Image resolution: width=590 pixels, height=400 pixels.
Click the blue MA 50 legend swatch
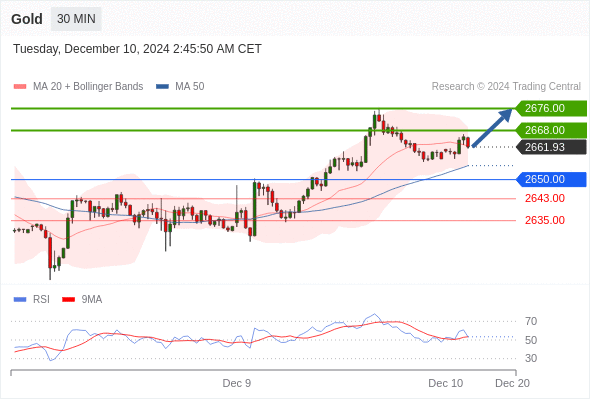tap(162, 87)
